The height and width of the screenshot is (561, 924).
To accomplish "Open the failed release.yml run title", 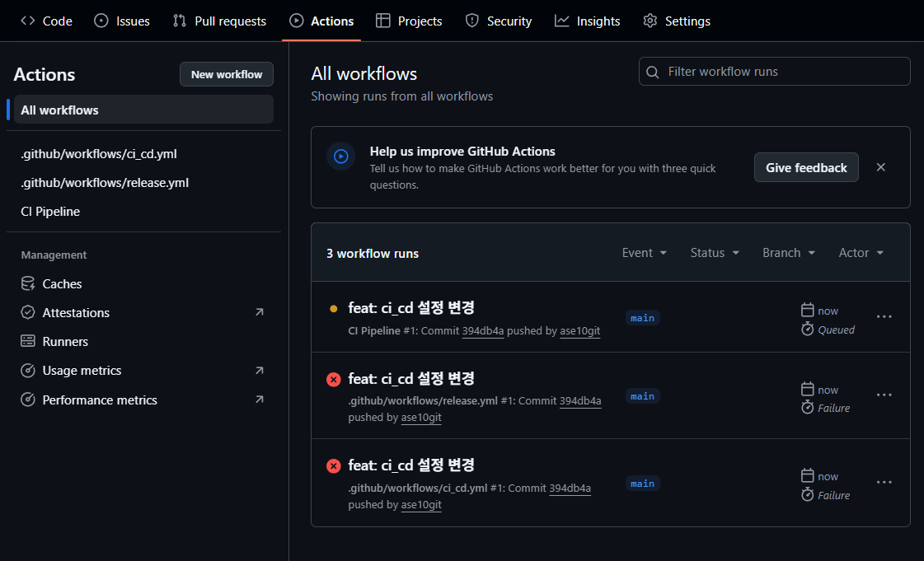I will [410, 378].
